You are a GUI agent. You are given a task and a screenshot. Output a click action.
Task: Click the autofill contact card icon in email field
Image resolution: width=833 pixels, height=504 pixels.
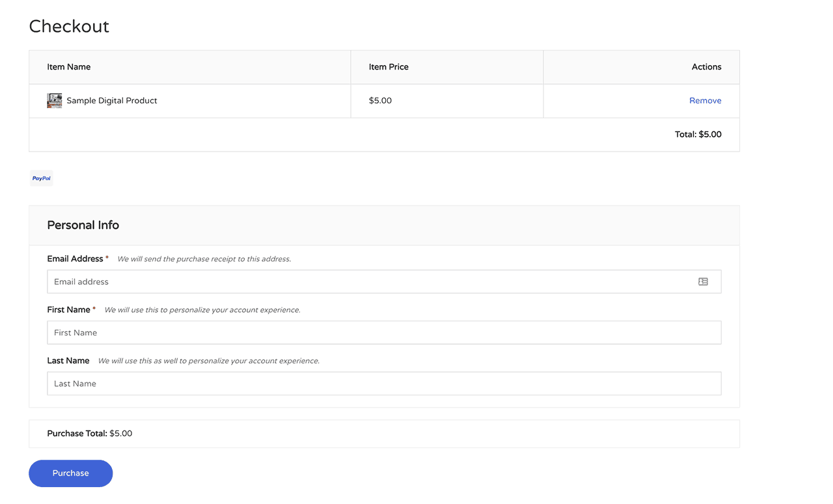tap(703, 282)
